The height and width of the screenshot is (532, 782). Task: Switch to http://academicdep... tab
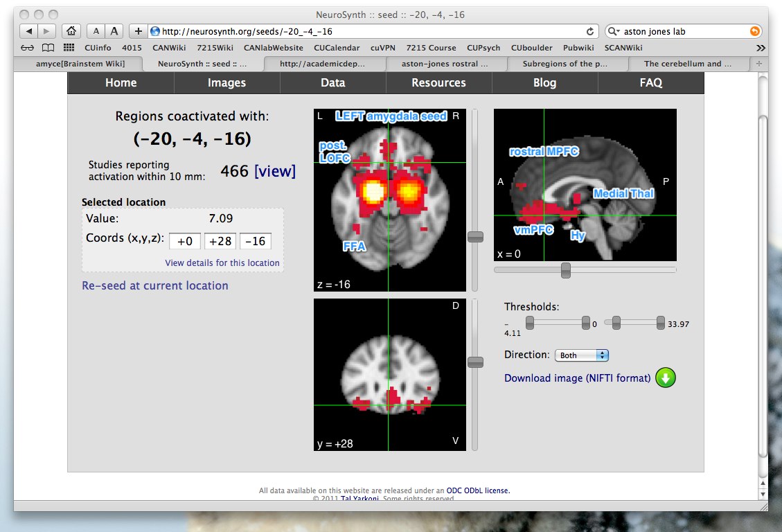322,64
